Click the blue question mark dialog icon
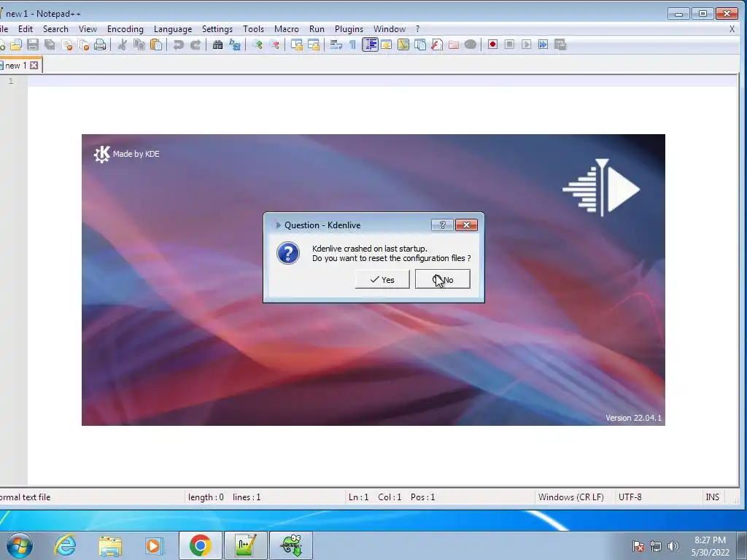This screenshot has height=560, width=747. click(x=288, y=253)
